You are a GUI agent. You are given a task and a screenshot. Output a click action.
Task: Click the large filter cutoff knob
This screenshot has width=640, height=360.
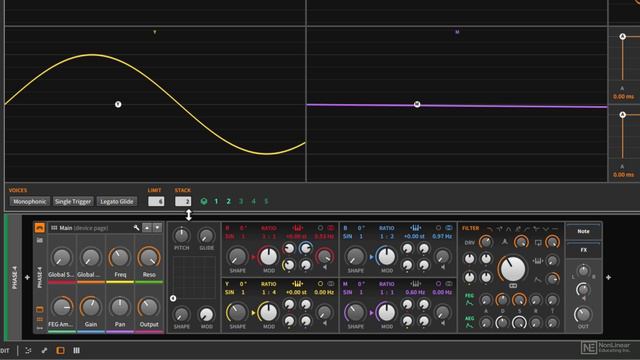click(513, 268)
